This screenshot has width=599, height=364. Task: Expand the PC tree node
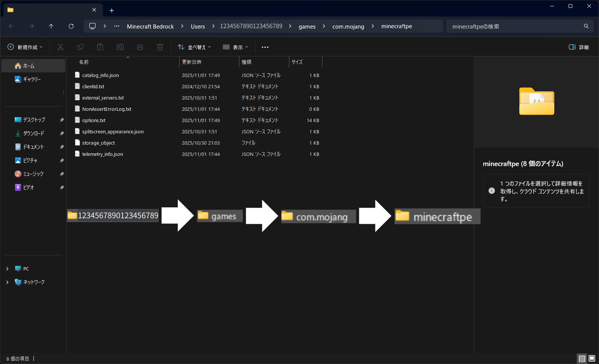pyautogui.click(x=8, y=269)
